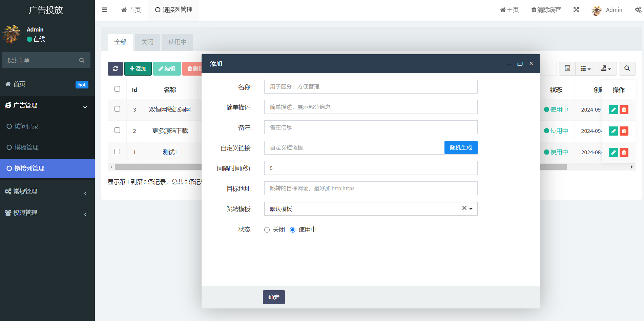Open 访问记录 in sidebar menu

[x=26, y=126]
